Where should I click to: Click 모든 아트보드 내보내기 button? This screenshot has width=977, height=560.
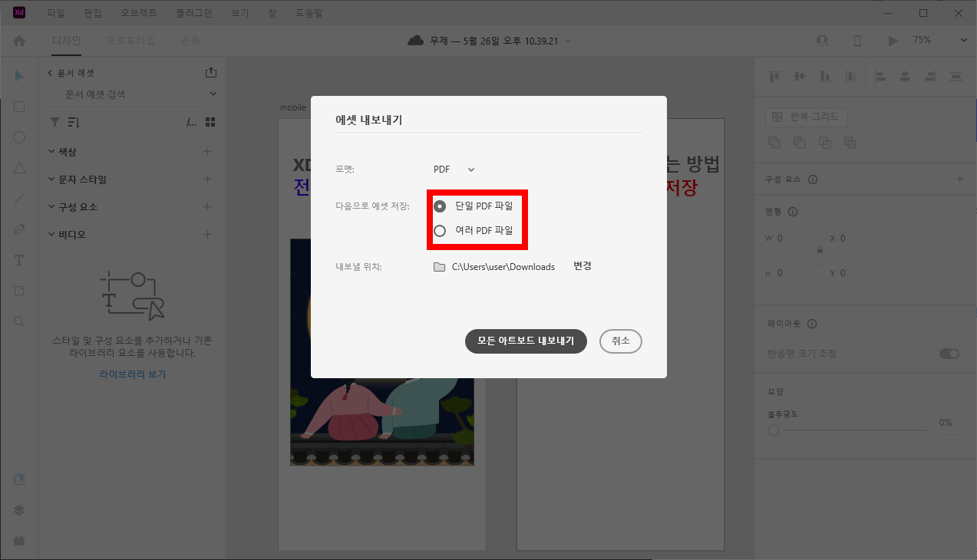(x=526, y=341)
